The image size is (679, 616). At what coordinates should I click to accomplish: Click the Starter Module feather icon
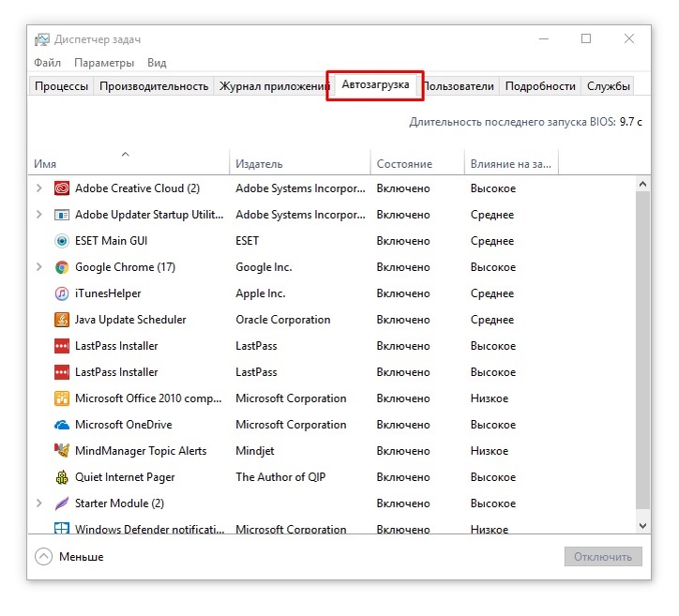click(x=62, y=503)
